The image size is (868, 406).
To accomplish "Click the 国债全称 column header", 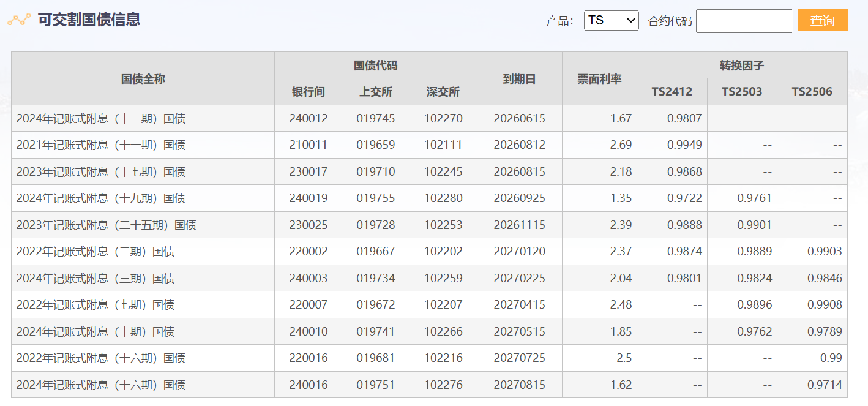I will (143, 78).
